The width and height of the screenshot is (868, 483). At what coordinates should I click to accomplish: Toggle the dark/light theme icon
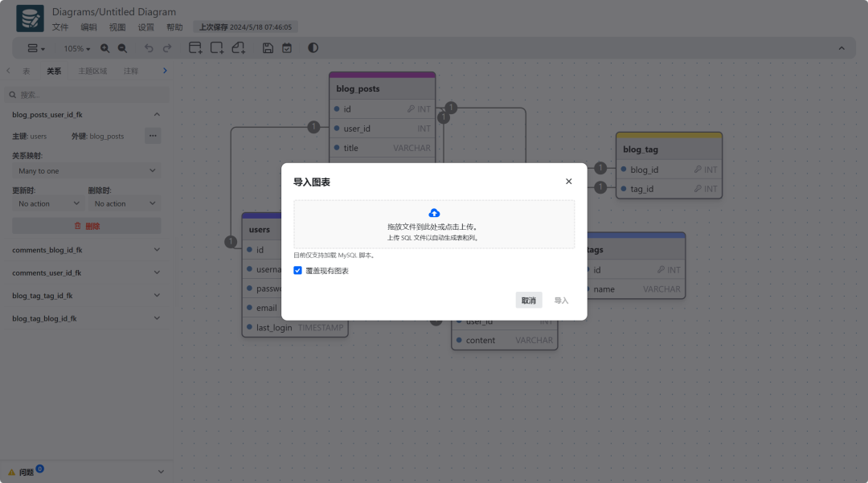(313, 47)
